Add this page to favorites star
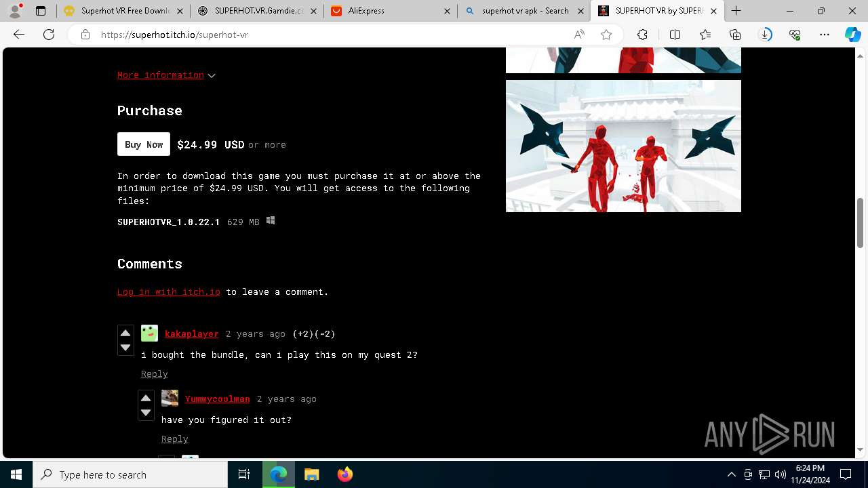The width and height of the screenshot is (868, 488). (x=606, y=35)
